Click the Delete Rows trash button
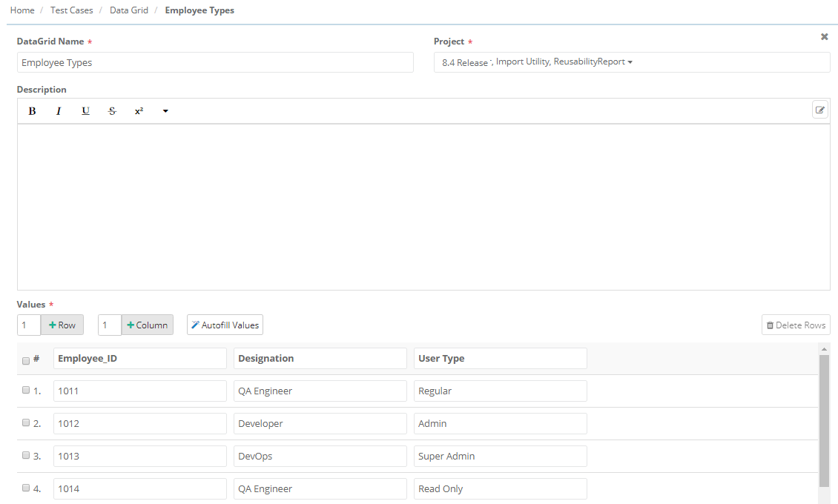The image size is (838, 504). [796, 325]
